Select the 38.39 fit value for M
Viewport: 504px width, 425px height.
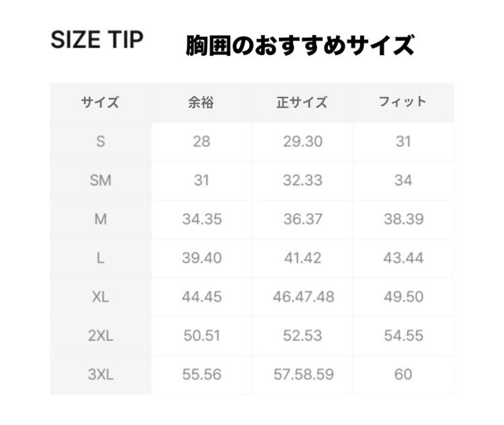point(403,219)
